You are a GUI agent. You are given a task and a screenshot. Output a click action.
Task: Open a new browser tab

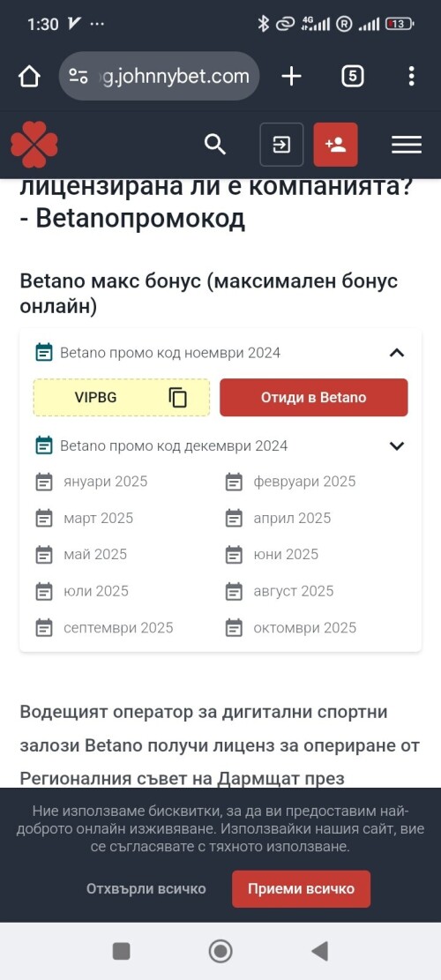pos(291,77)
